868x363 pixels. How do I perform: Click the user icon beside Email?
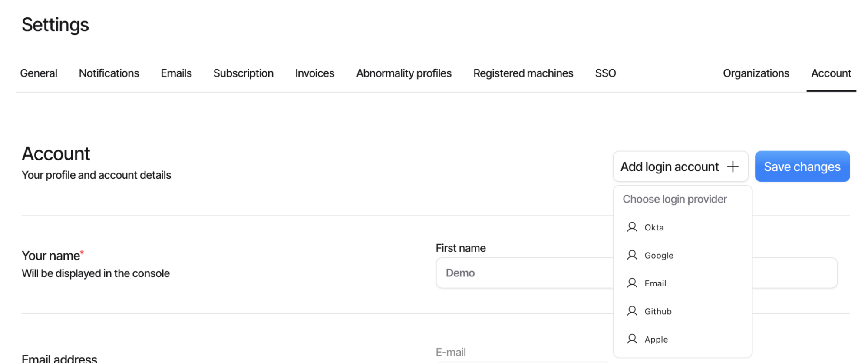point(632,283)
